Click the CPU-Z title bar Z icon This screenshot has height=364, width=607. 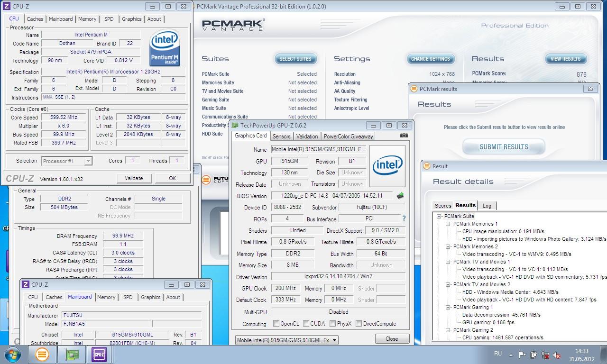click(6, 7)
